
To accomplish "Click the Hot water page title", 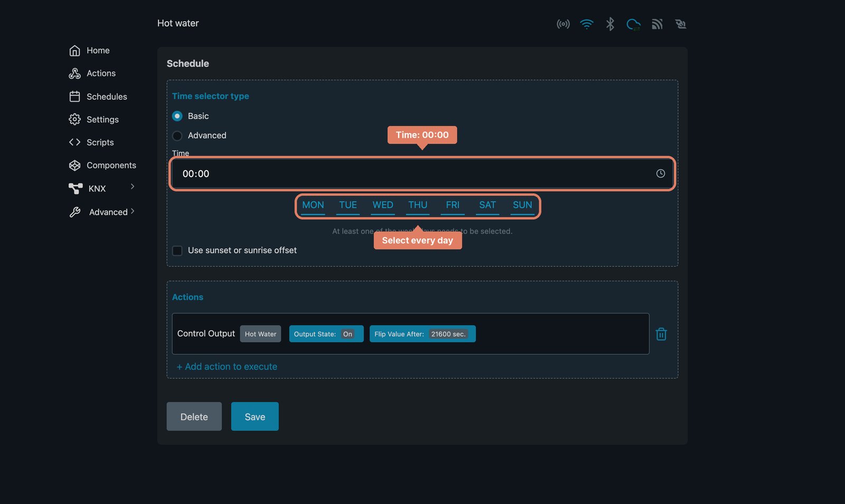I will pos(178,23).
